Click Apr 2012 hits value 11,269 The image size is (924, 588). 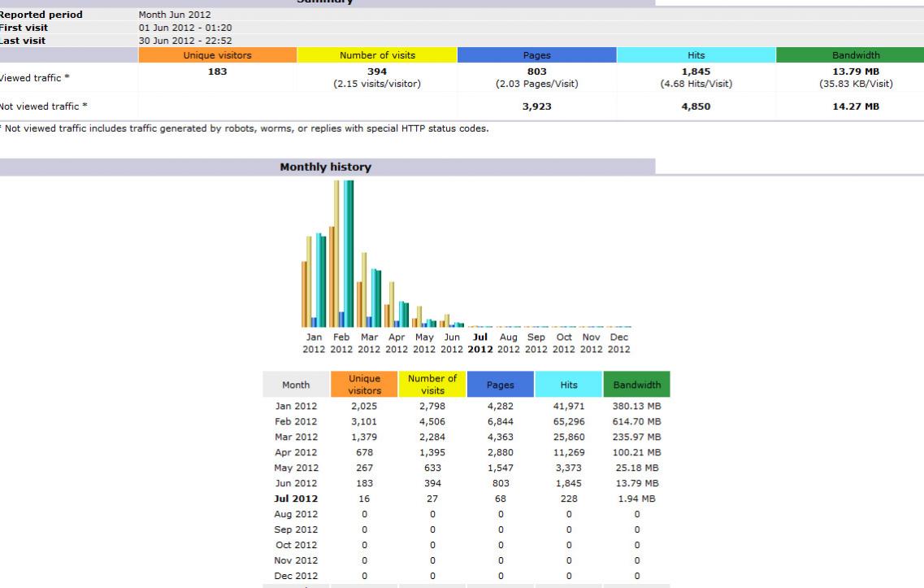pos(569,452)
